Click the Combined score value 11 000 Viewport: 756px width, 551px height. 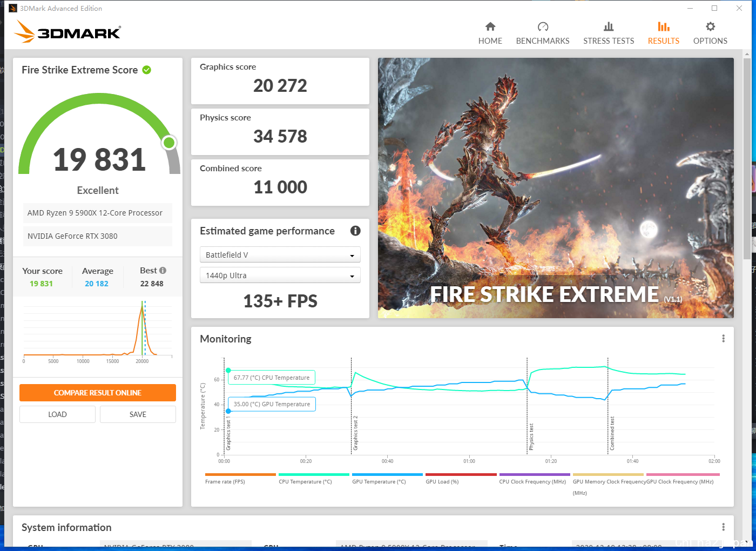click(280, 187)
